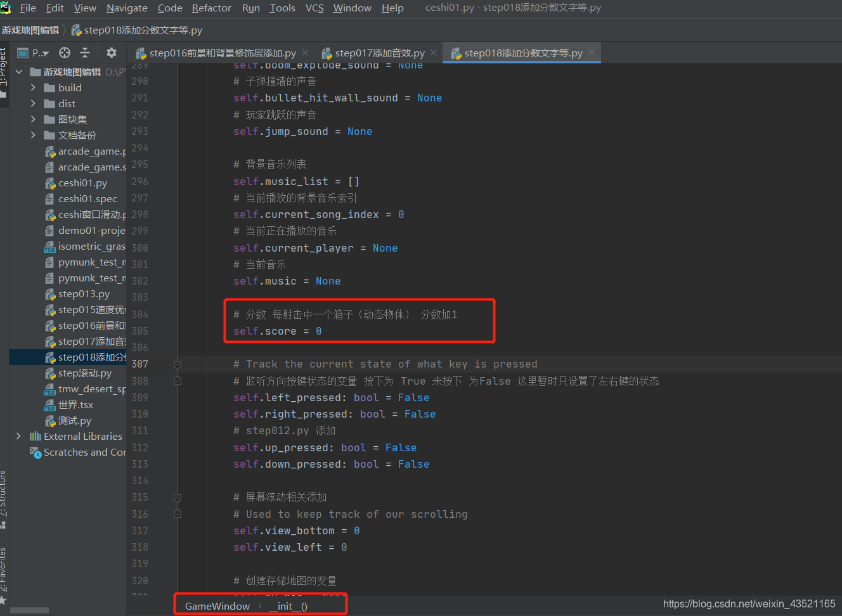Fold comment block at line 307
842x616 pixels.
pos(178,364)
